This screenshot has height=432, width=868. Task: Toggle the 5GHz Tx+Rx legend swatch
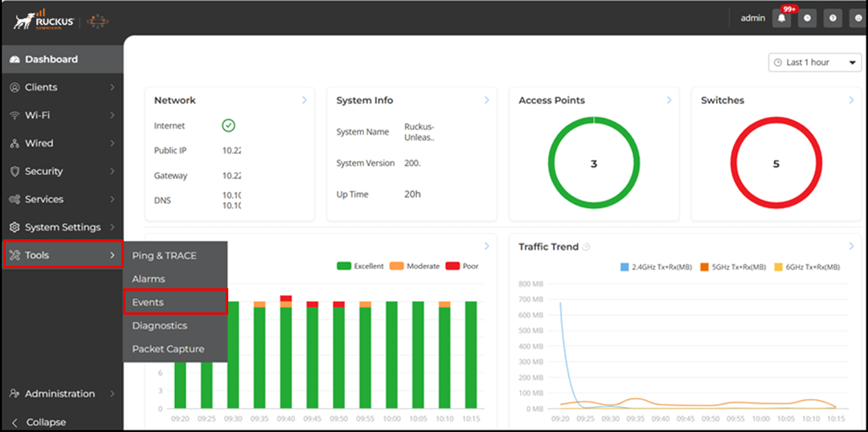(x=705, y=267)
